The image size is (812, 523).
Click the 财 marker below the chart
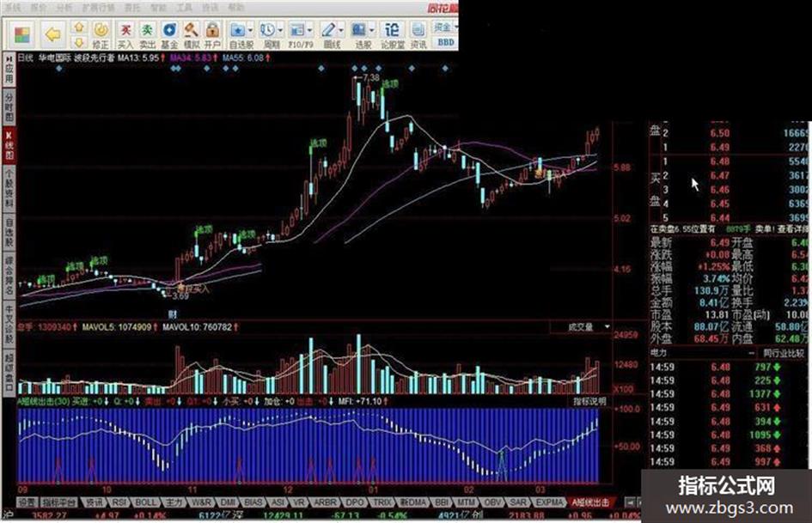pos(173,314)
